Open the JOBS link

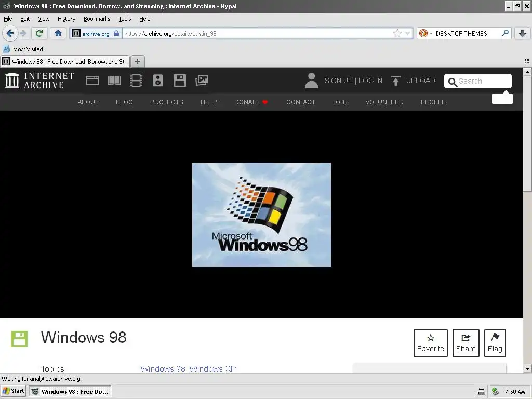click(340, 102)
